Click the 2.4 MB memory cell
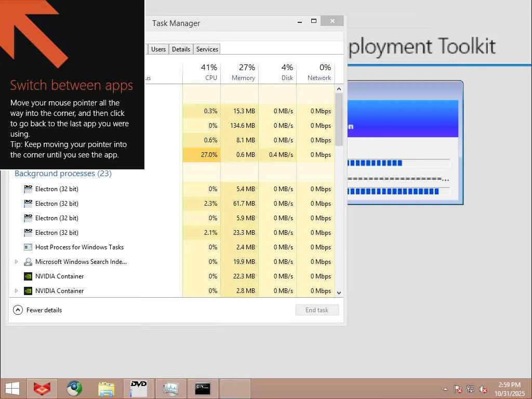Screen dimensions: 532x399 pyautogui.click(x=240, y=247)
